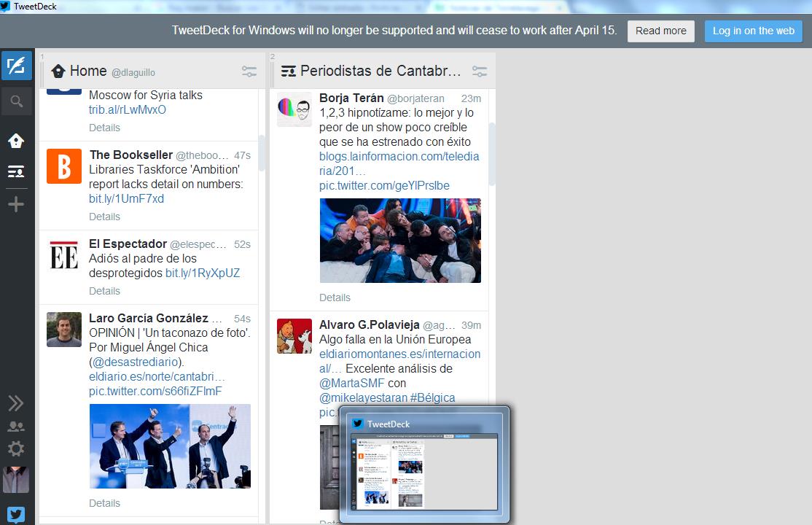Click the @desastrediario mention
812x525 pixels.
pyautogui.click(x=136, y=362)
